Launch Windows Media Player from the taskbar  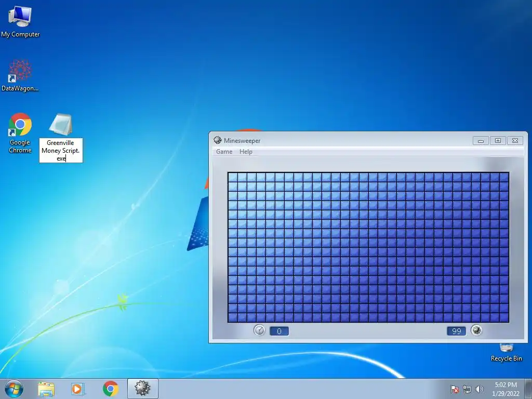[x=78, y=389]
